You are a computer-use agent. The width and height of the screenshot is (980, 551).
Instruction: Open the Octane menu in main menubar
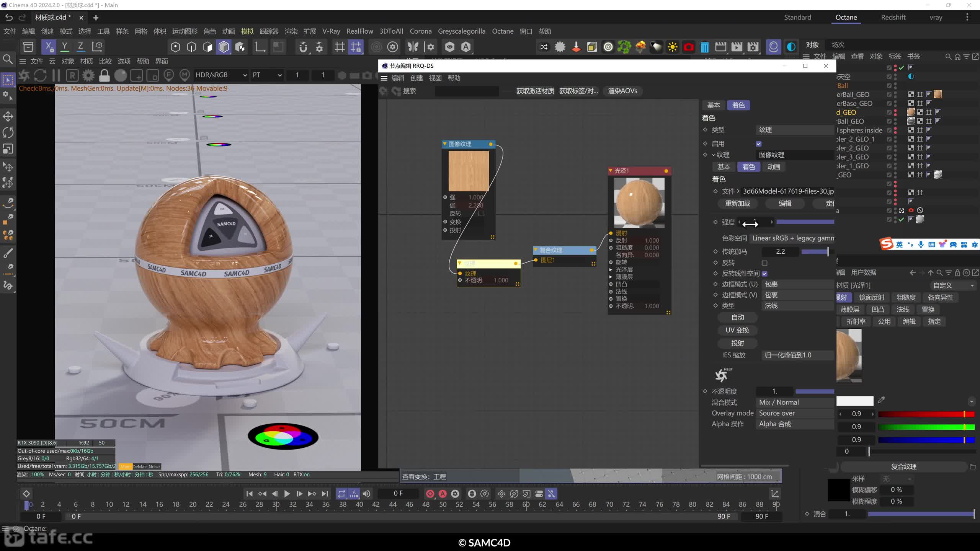coord(503,31)
